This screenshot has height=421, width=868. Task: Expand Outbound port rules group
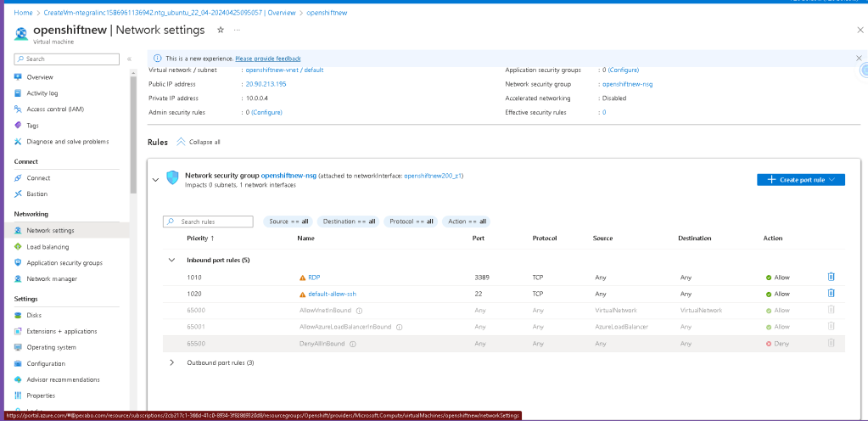[171, 362]
